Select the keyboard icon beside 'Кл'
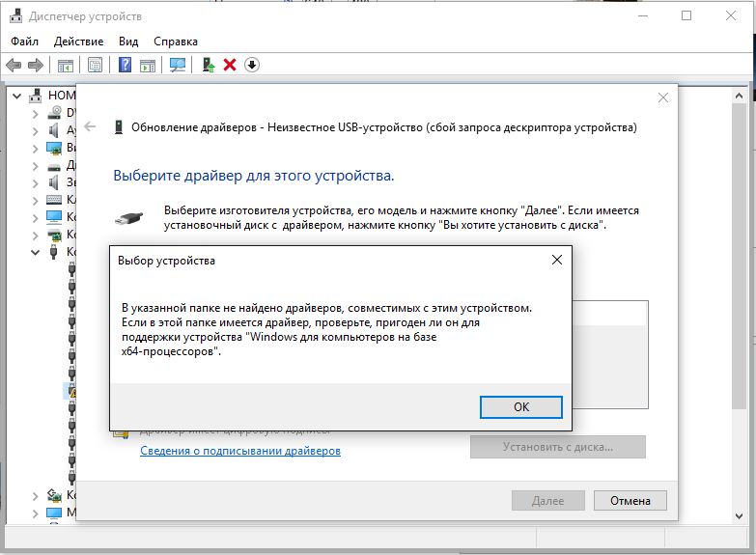The height and width of the screenshot is (555, 756). pyautogui.click(x=54, y=199)
